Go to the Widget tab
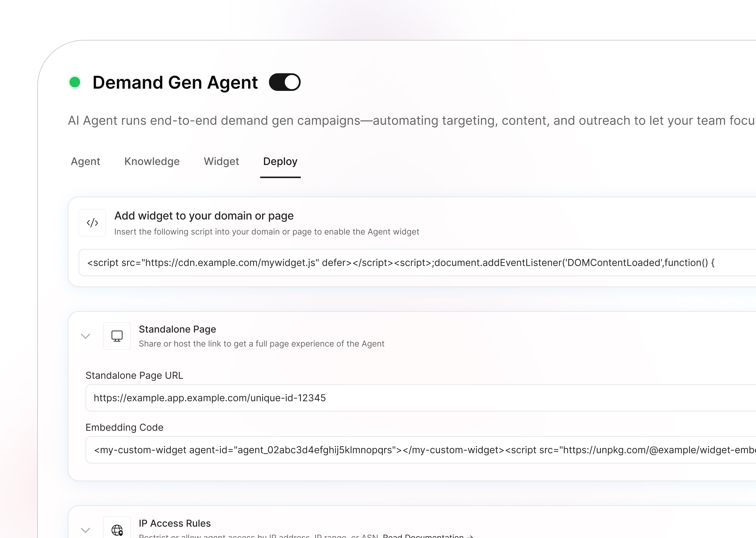756x538 pixels. point(221,161)
